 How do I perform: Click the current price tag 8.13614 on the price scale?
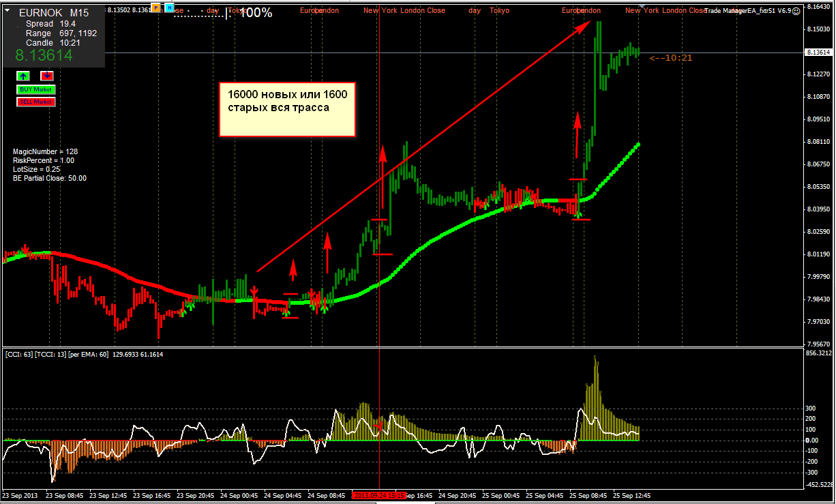tap(818, 52)
